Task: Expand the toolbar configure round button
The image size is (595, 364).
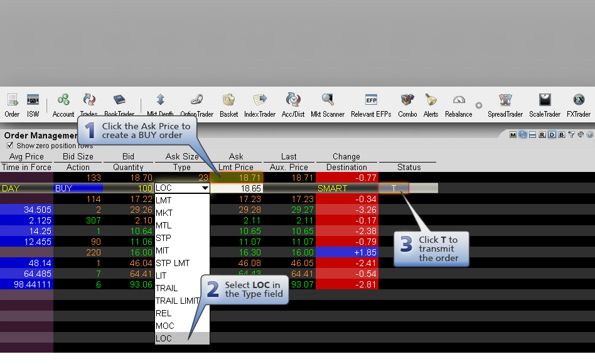Action: [x=479, y=105]
